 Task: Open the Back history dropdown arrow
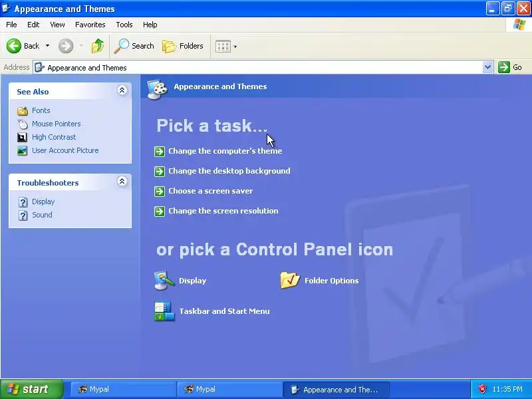click(x=47, y=46)
